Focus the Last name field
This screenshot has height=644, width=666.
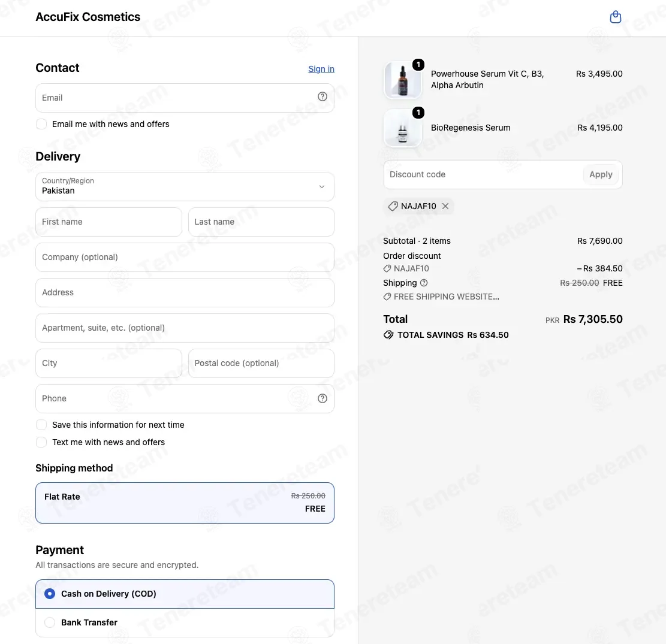coord(261,222)
